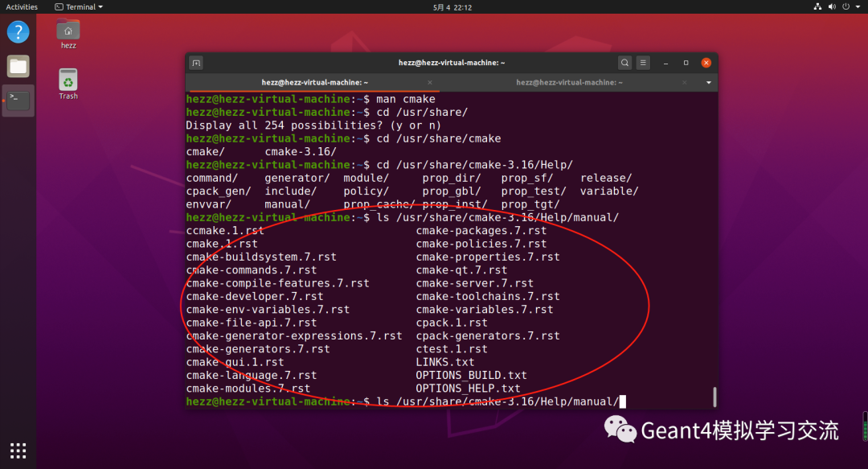
Task: Click the text cmake-properties.7.rst
Action: tap(488, 257)
